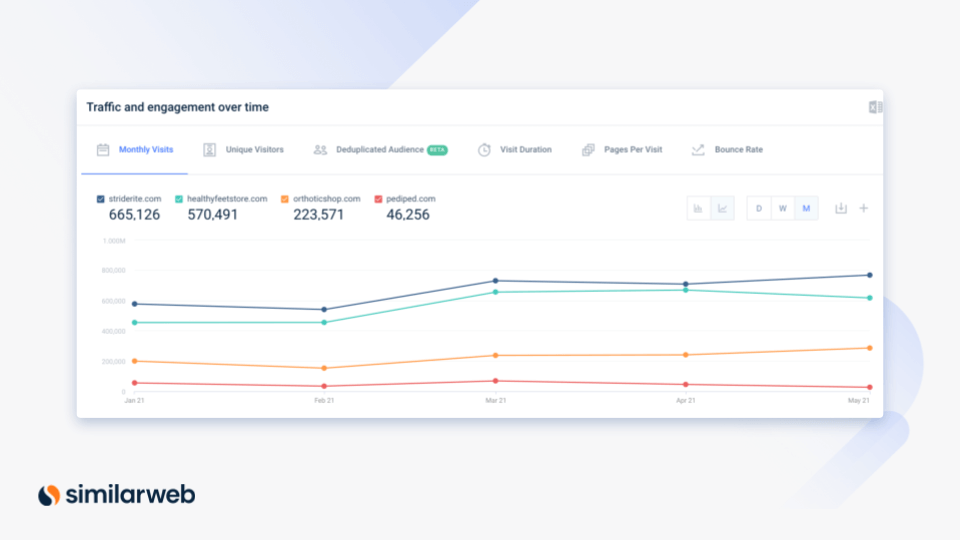Screen dimensions: 960x540
Task: Click the Monthly Visits calendar icon
Action: click(x=103, y=149)
